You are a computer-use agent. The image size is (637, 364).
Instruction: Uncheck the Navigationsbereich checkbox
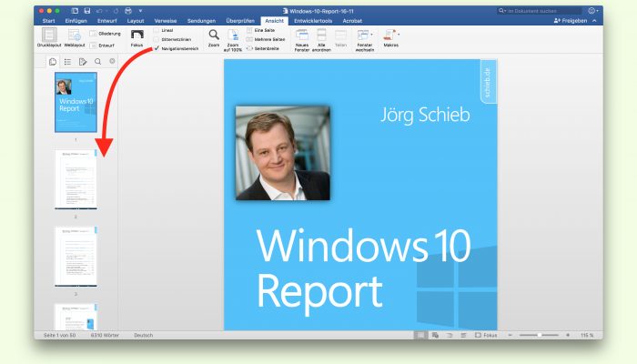(x=157, y=48)
